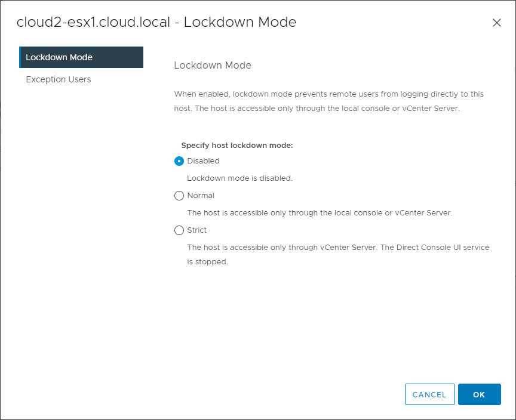Click the 'Normal' option label text
Screen dimensions: 516x420
201,196
